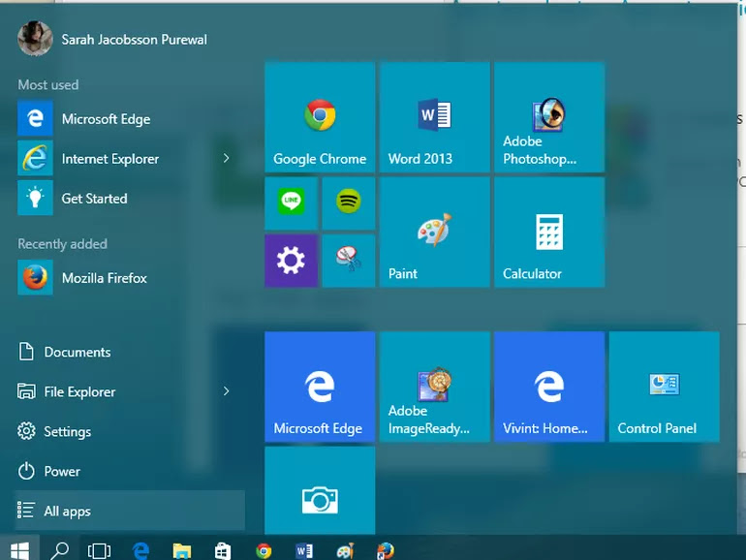Open the LINE app tile
The width and height of the screenshot is (746, 560).
point(292,203)
